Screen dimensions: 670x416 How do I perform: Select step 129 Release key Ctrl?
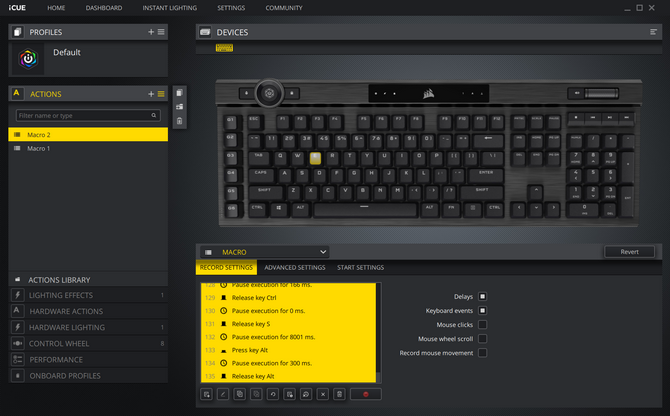[288, 298]
